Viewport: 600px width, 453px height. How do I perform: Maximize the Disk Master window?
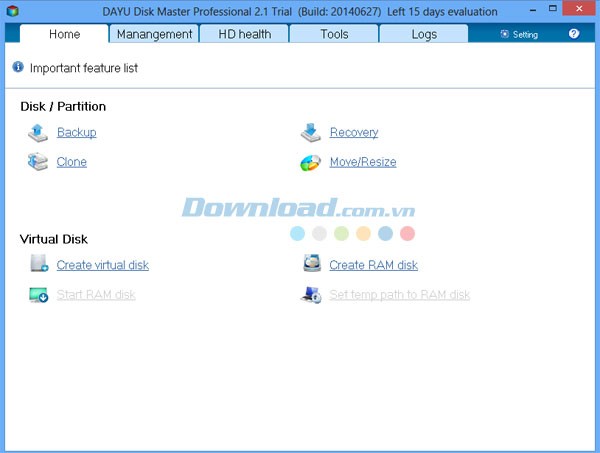pos(553,9)
